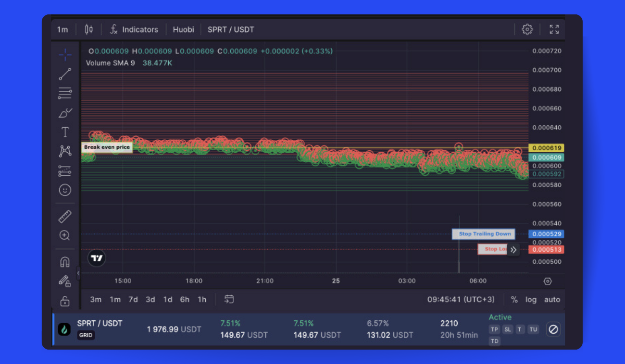Click the SL tag on bot row

coord(508,329)
